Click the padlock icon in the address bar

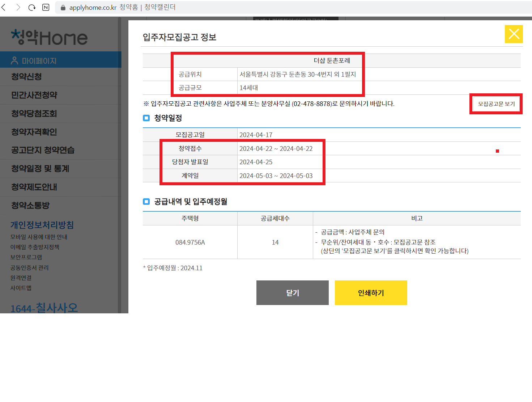[x=62, y=7]
